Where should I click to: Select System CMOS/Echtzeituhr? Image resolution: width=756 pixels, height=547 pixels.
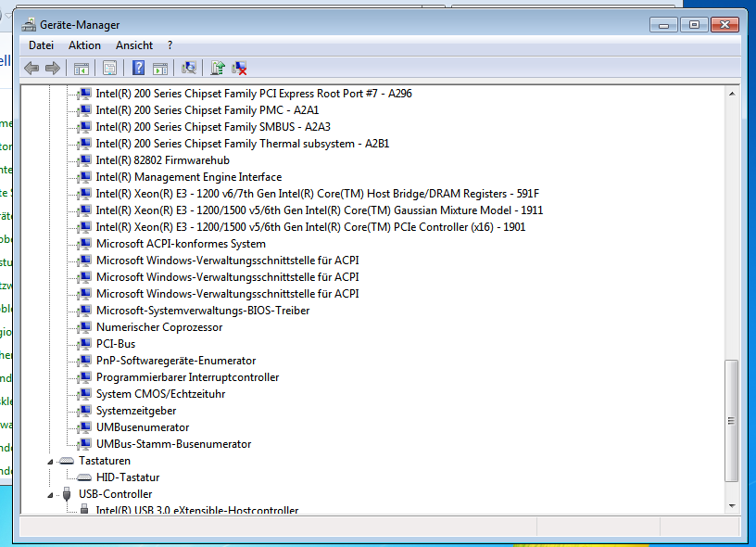point(160,394)
